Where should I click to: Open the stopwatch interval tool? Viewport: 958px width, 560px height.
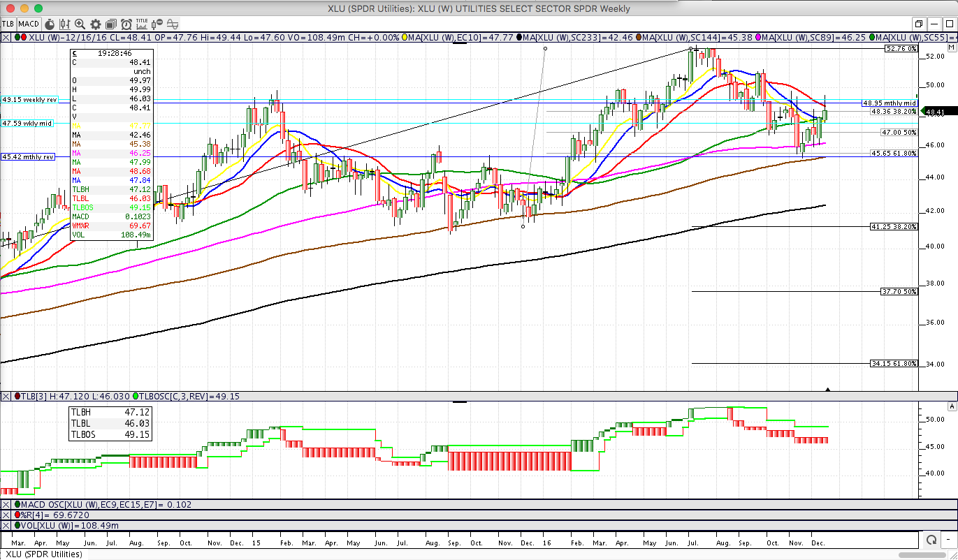pyautogui.click(x=49, y=24)
